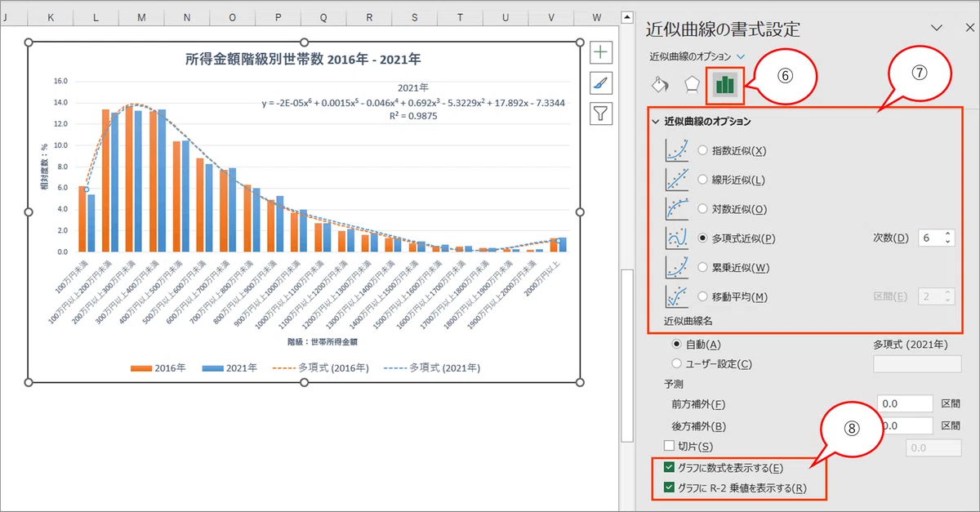The width and height of the screenshot is (980, 512).
Task: Click the logarithmic trendline graph icon
Action: [677, 209]
